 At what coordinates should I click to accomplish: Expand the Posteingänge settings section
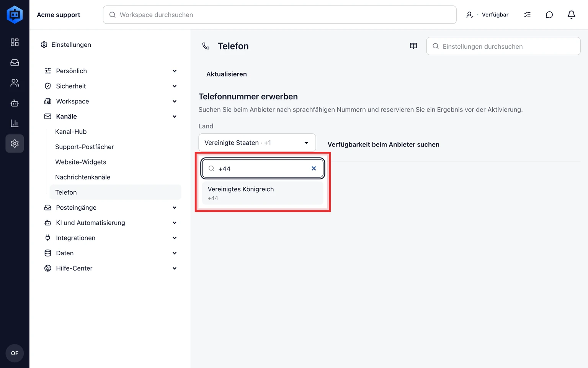click(x=111, y=207)
